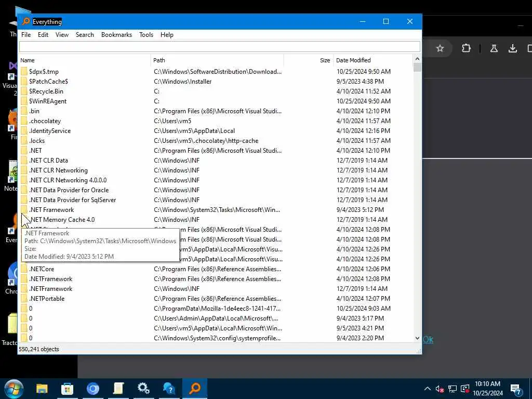Click the scroll down arrow of results list

417,338
